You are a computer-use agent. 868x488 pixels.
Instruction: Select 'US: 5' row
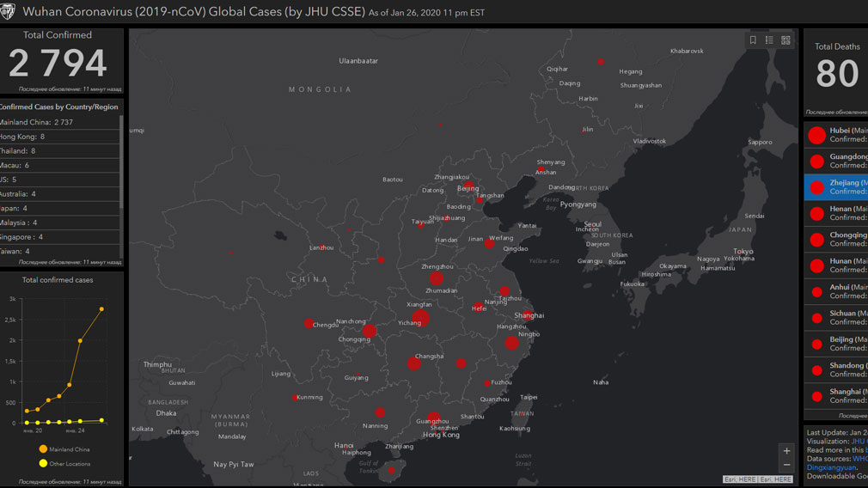click(59, 180)
